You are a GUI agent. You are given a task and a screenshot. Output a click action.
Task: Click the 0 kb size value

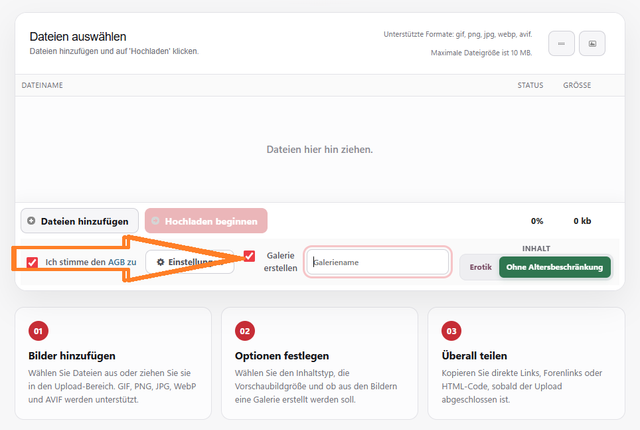[x=582, y=221]
